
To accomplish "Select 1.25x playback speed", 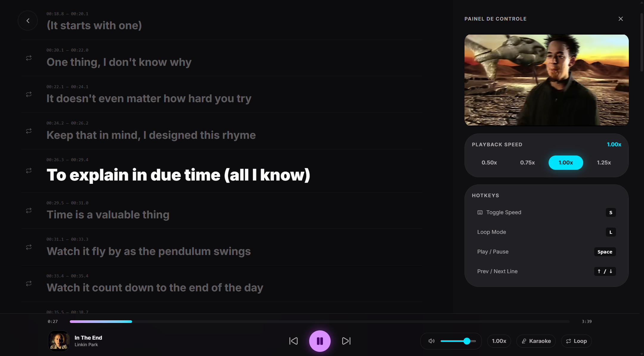I will pyautogui.click(x=604, y=163).
